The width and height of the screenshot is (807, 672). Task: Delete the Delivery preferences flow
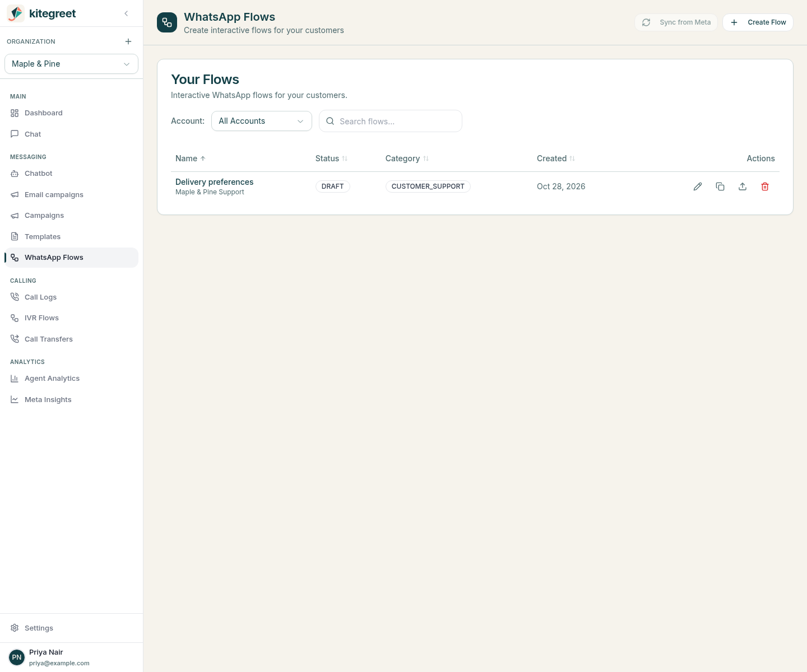click(x=765, y=186)
